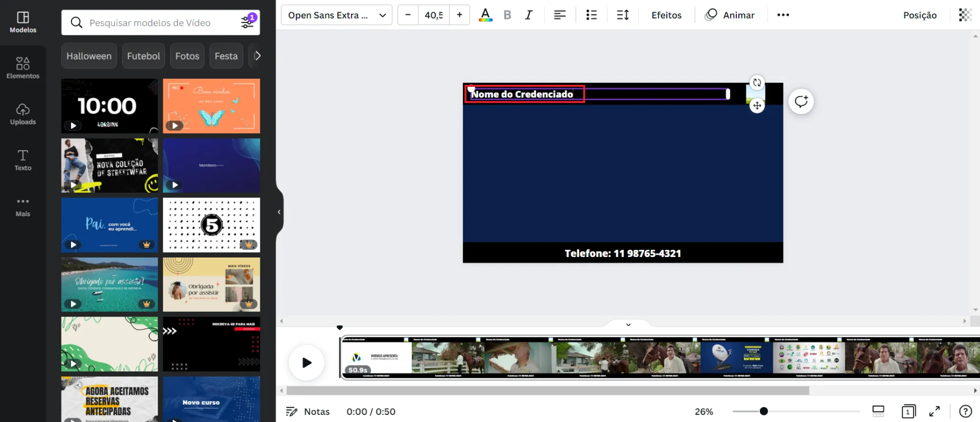Open the text color picker

click(485, 15)
